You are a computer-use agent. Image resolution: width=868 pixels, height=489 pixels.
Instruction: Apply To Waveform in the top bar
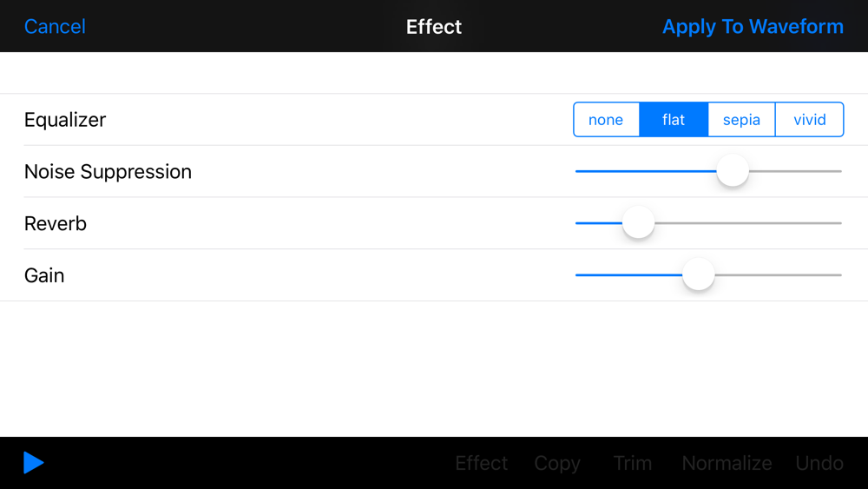(x=753, y=27)
